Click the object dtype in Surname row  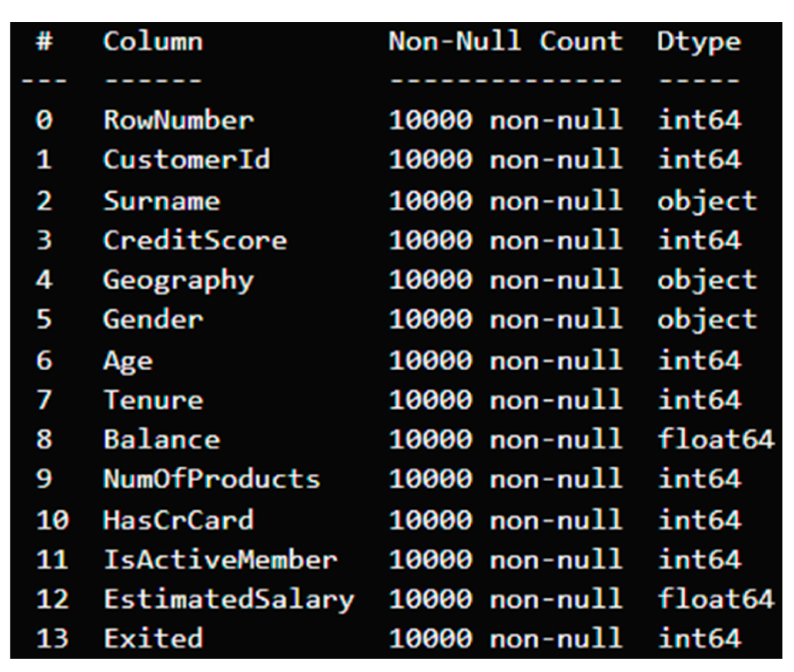707,201
